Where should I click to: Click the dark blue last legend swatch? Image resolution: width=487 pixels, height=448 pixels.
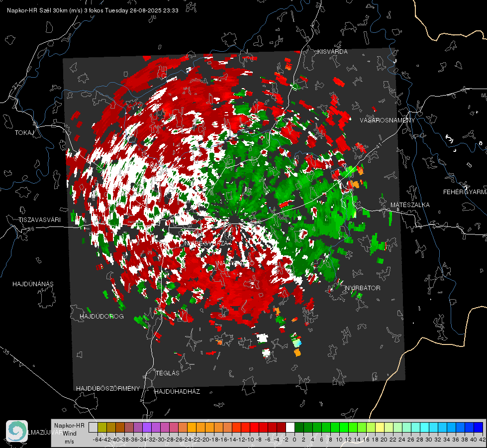tap(479, 428)
